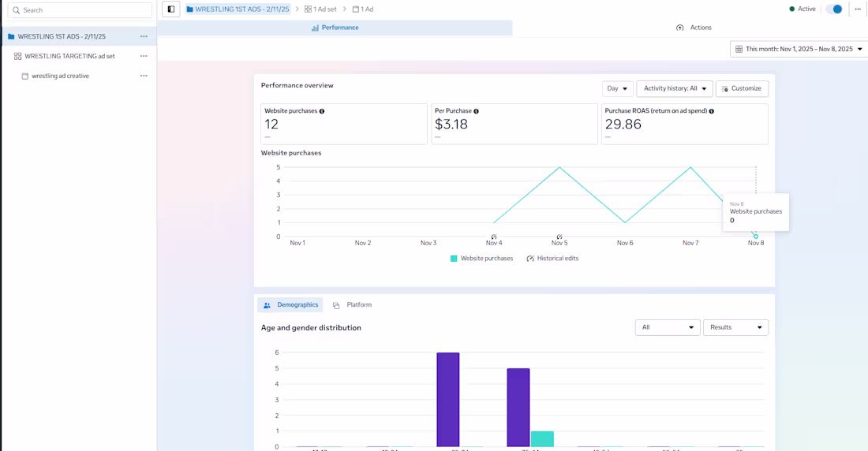Open the Activity history: All dropdown
Screen dimensions: 868x451
tap(675, 89)
